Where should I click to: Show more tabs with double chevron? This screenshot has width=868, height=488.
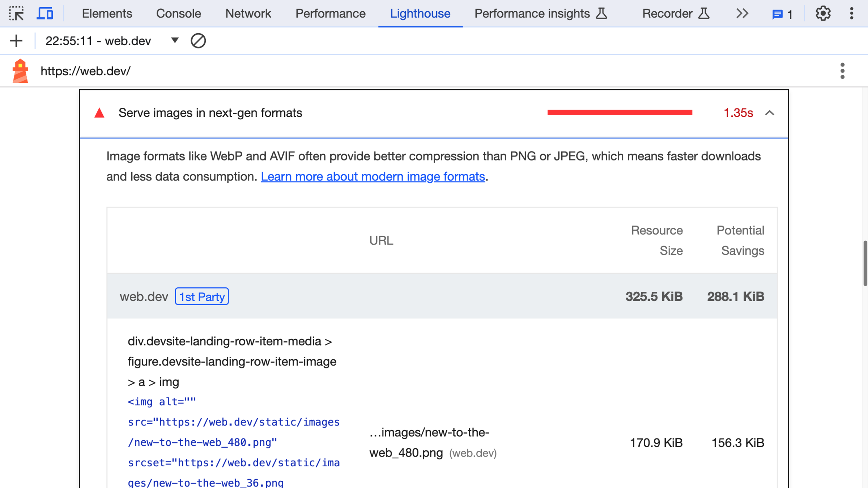(742, 13)
